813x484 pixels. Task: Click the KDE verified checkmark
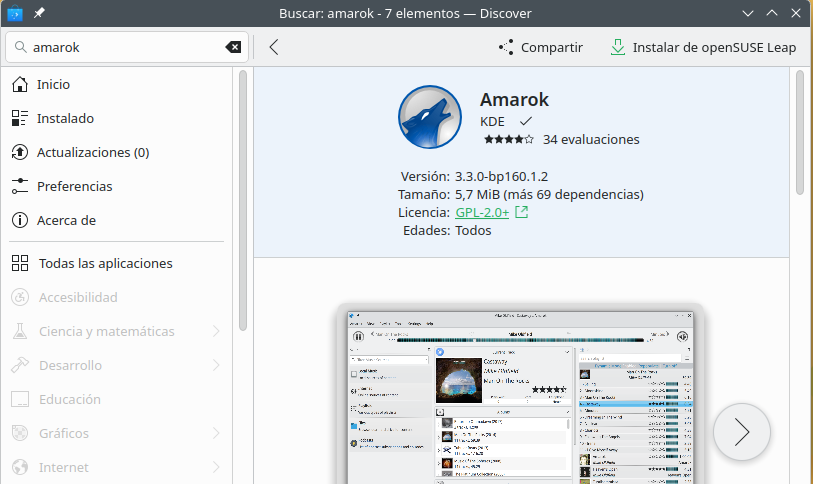[x=525, y=121]
